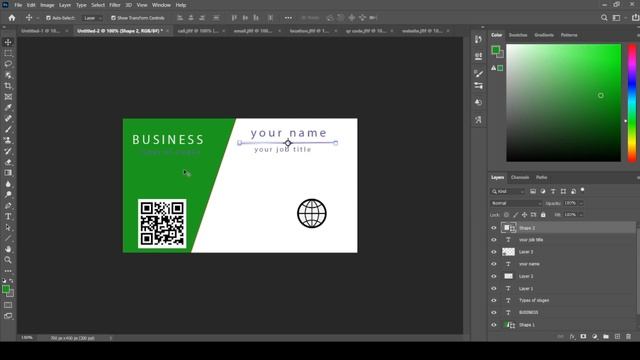
Task: Select the Move tool in the toolbar
Action: click(8, 42)
